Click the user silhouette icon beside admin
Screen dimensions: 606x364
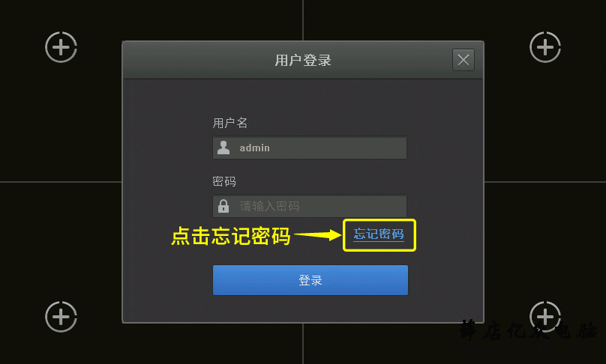click(x=223, y=148)
